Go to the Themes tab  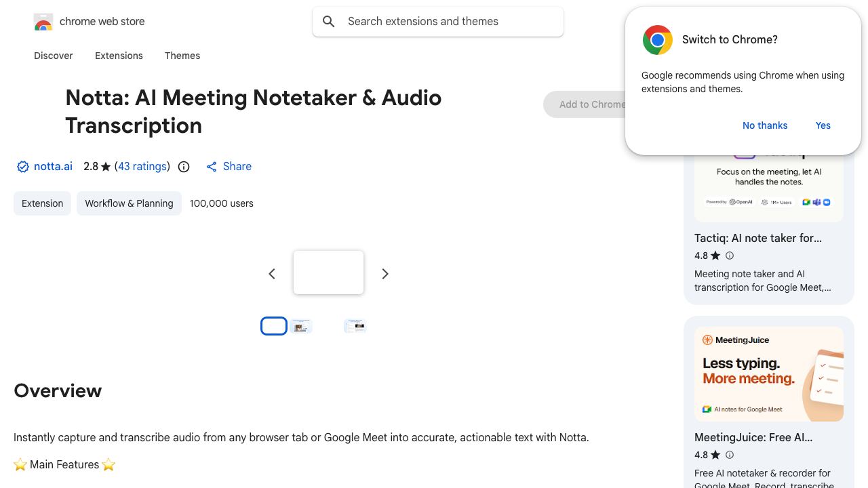[x=182, y=56]
